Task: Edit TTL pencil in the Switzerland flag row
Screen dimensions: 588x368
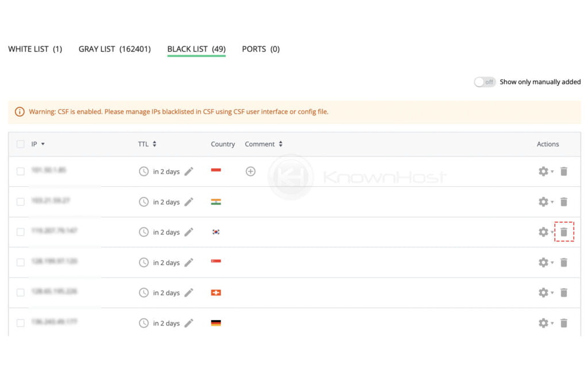Action: (188, 293)
